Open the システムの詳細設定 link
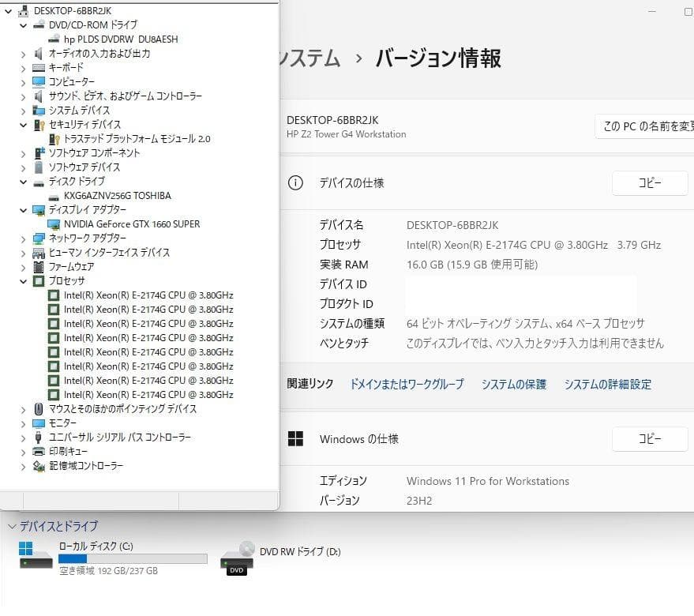 tap(608, 384)
